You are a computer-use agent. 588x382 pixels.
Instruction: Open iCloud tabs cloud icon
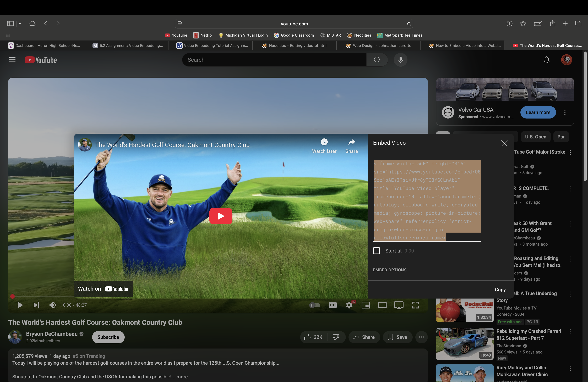32,24
